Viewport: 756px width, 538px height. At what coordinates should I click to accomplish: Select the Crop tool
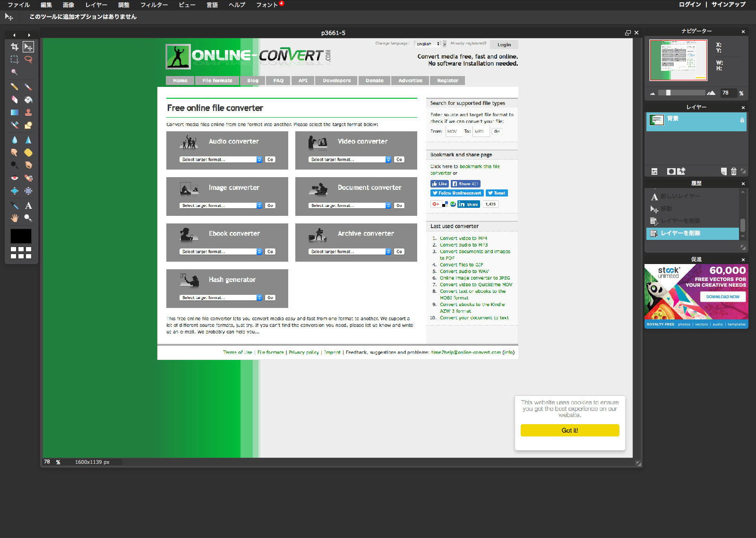(15, 47)
